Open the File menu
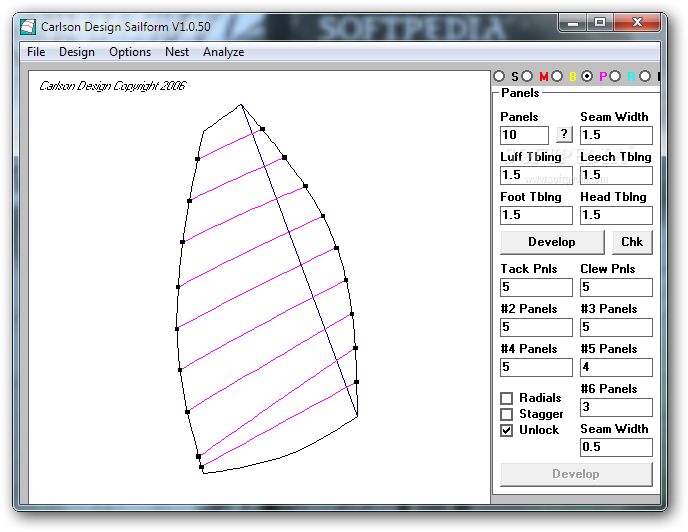The width and height of the screenshot is (688, 532). coord(36,52)
